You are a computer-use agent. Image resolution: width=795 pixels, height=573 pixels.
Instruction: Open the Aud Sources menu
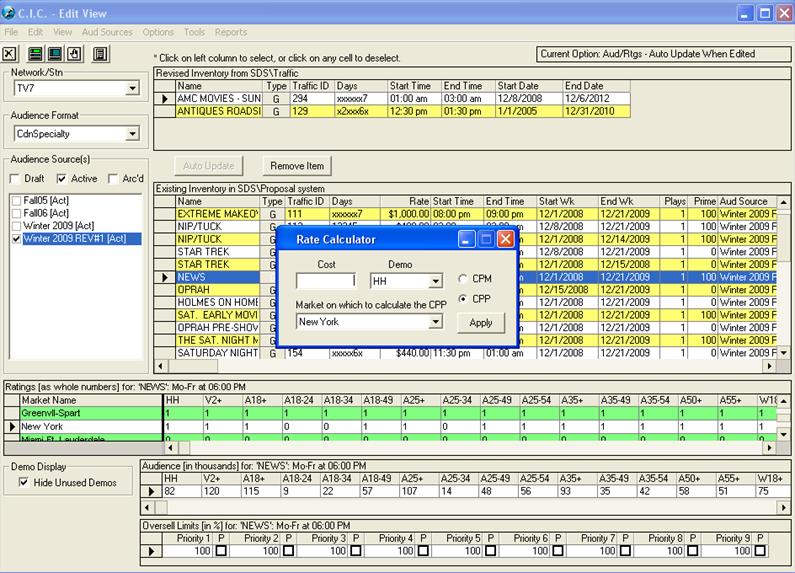106,32
